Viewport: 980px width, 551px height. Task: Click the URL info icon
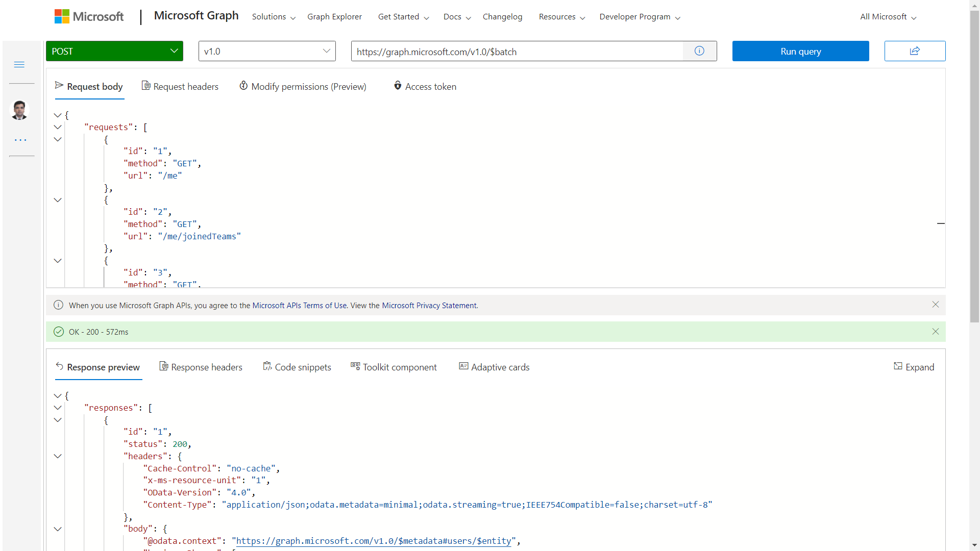(x=699, y=51)
